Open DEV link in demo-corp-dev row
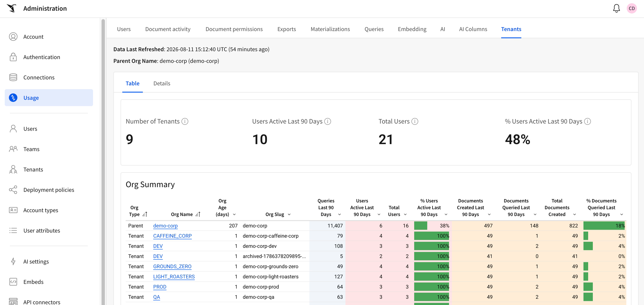644x305 pixels. (158, 246)
